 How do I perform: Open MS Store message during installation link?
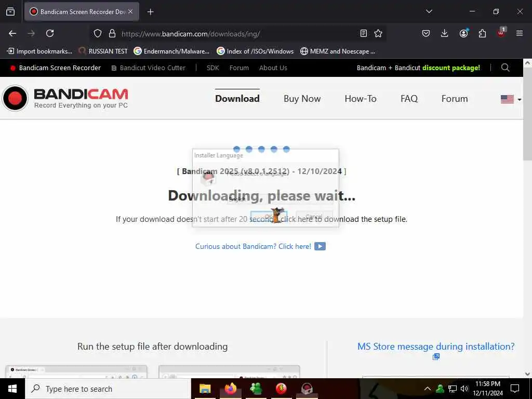[436, 347]
